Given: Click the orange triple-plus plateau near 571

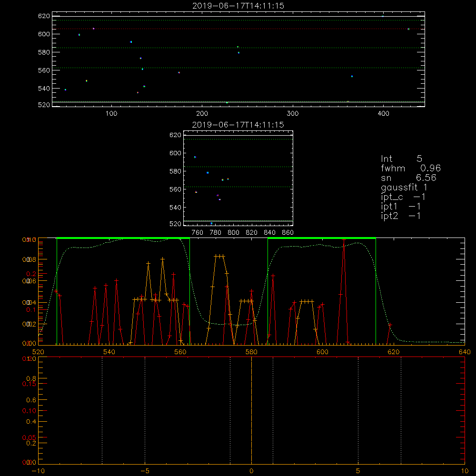Looking at the screenshot, I should coord(219,256).
